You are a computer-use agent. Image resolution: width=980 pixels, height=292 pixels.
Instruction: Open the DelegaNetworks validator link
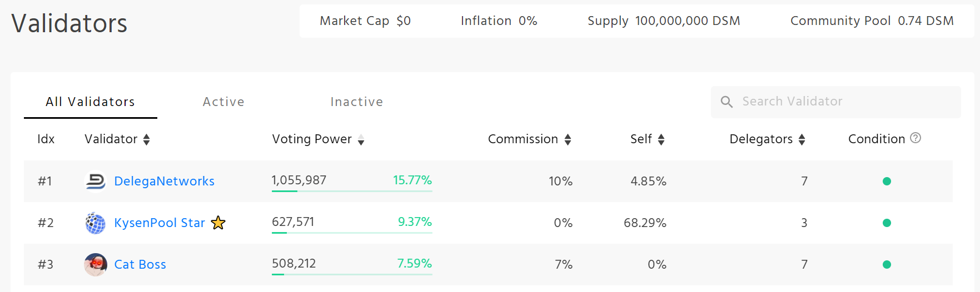[x=164, y=181]
